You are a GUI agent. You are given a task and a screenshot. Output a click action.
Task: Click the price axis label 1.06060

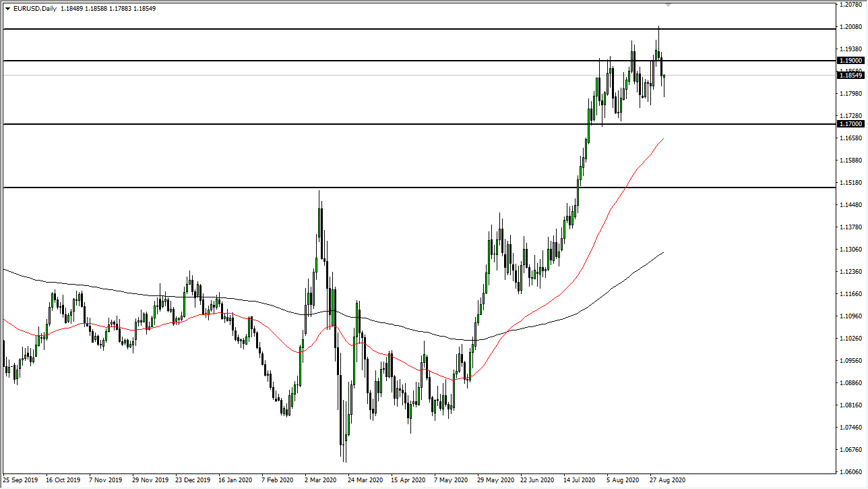[851, 472]
